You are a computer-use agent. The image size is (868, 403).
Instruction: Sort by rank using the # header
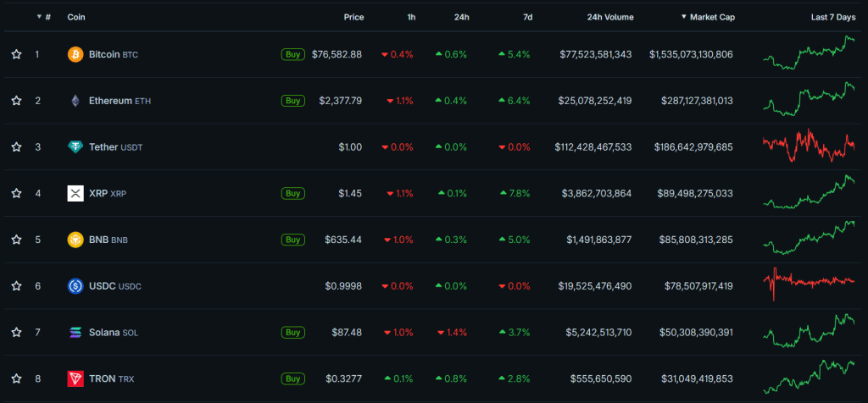coord(44,17)
